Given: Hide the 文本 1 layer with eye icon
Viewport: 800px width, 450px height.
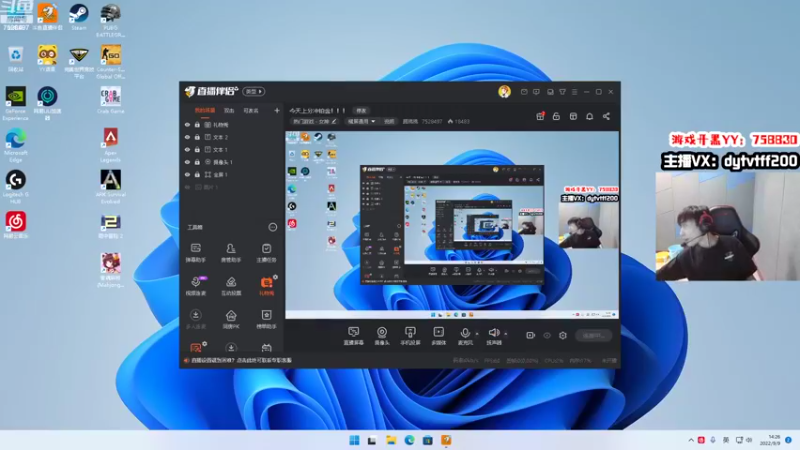Looking at the screenshot, I should pyautogui.click(x=187, y=149).
